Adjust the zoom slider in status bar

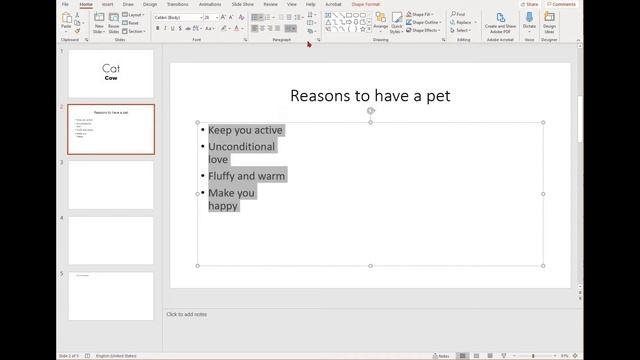533,356
